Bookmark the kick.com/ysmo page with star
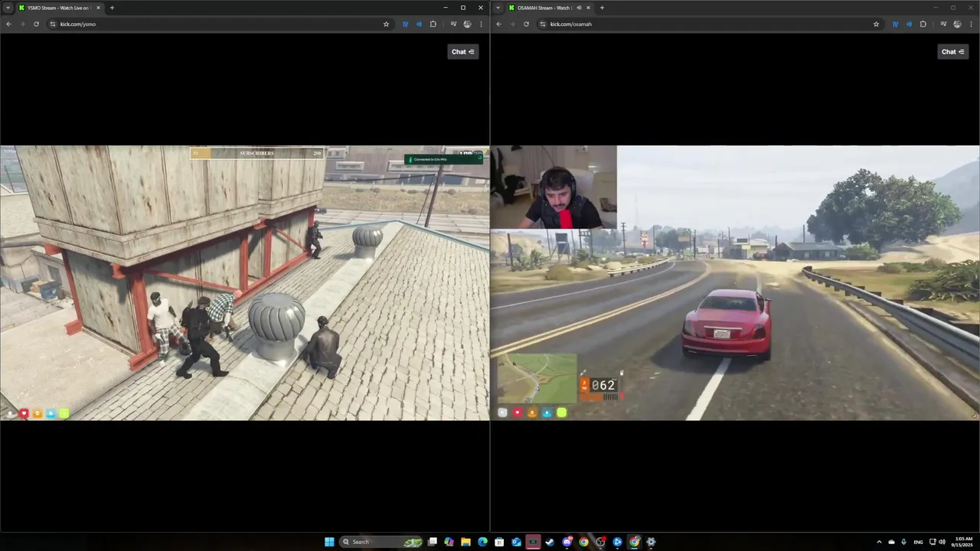This screenshot has width=980, height=551. pyautogui.click(x=386, y=24)
